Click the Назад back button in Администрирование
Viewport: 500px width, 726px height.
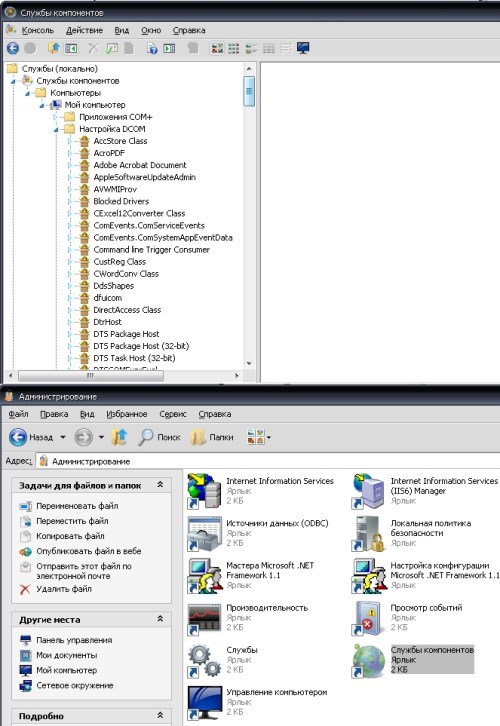click(31, 437)
